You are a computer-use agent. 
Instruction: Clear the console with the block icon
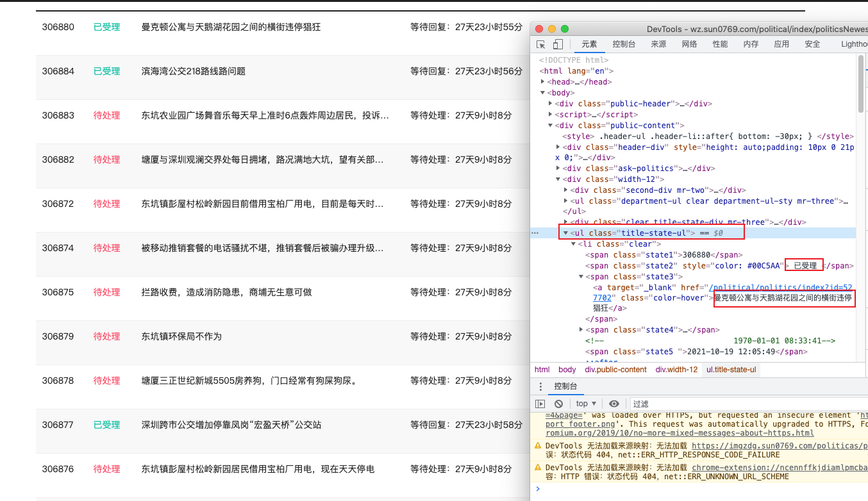pyautogui.click(x=558, y=404)
